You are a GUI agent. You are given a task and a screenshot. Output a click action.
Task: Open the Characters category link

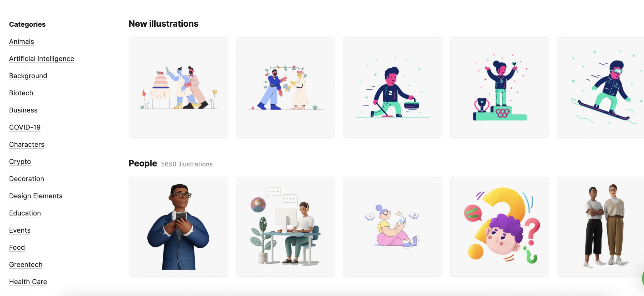pos(27,144)
